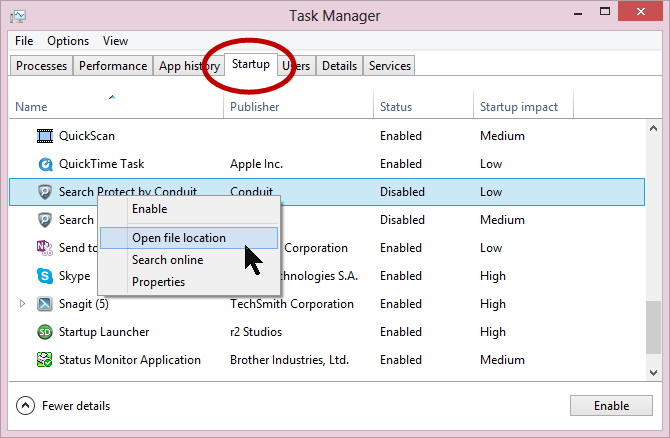670x438 pixels.
Task: Click the Startup Launcher icon
Action: coord(45,332)
